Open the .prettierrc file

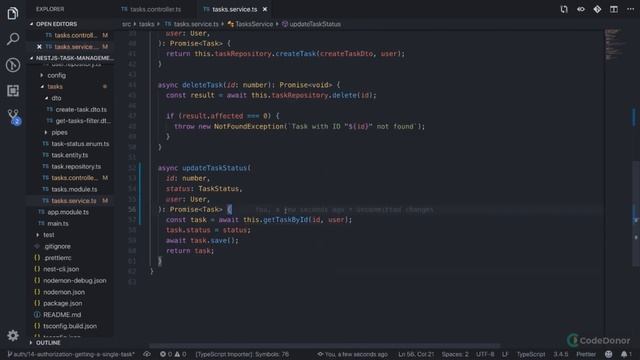click(57, 258)
